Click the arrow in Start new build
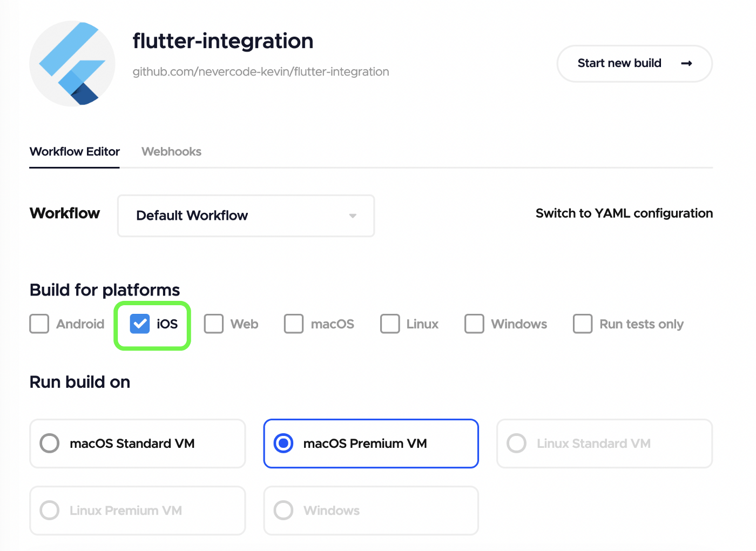Viewport: 756px width, 551px height. point(686,63)
